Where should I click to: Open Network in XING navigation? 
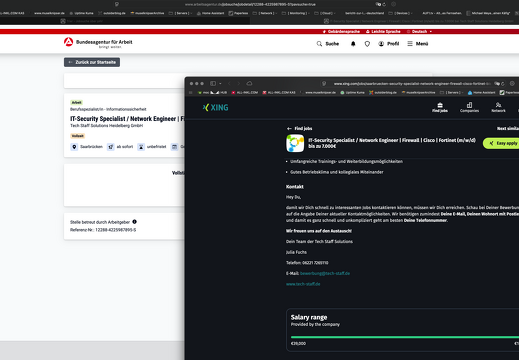coord(498,107)
